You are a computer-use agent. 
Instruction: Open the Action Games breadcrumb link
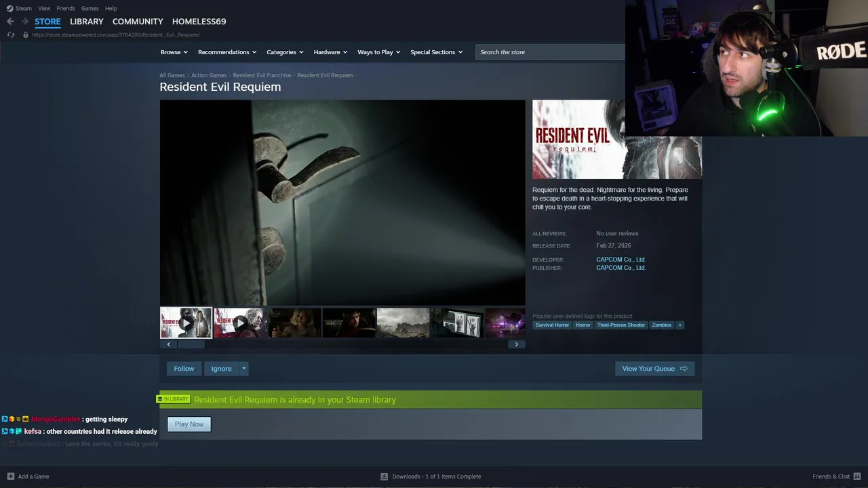click(209, 75)
